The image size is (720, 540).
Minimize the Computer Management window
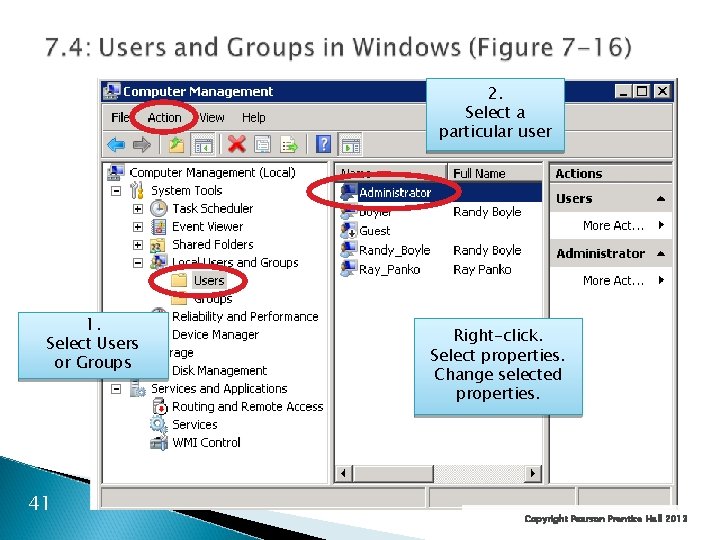[623, 91]
